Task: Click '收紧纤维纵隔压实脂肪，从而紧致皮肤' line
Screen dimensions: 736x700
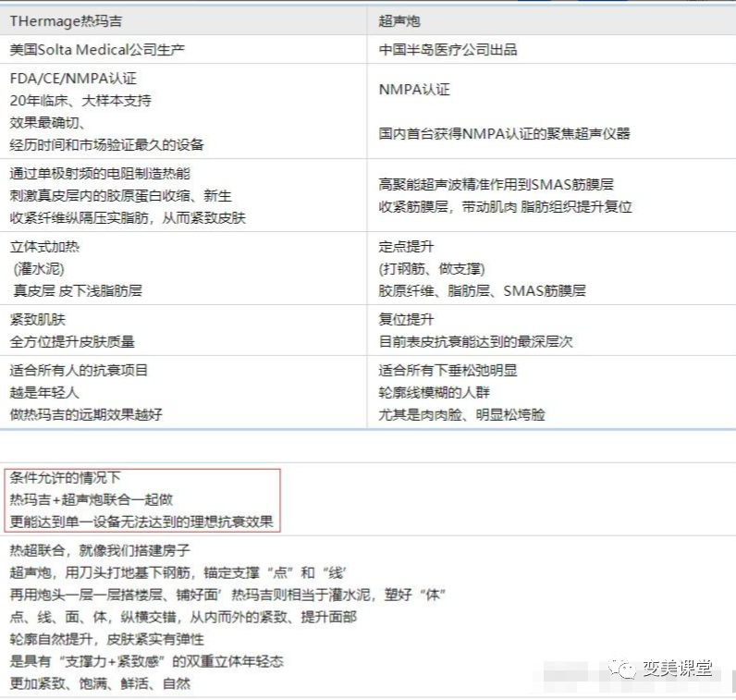Action: 128,218
